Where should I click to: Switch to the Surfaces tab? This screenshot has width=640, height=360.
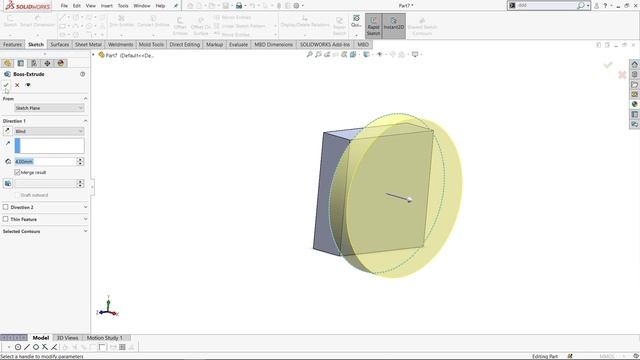[60, 44]
